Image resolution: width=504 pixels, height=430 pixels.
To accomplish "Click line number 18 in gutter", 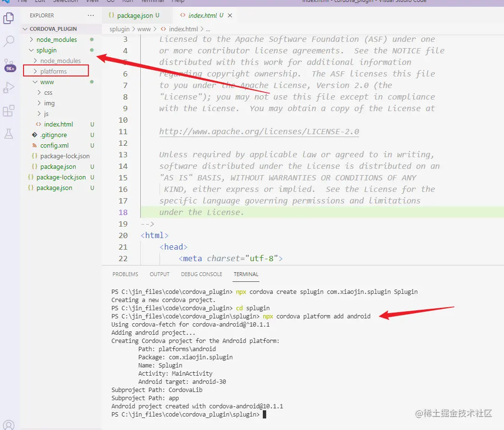I will tap(123, 213).
